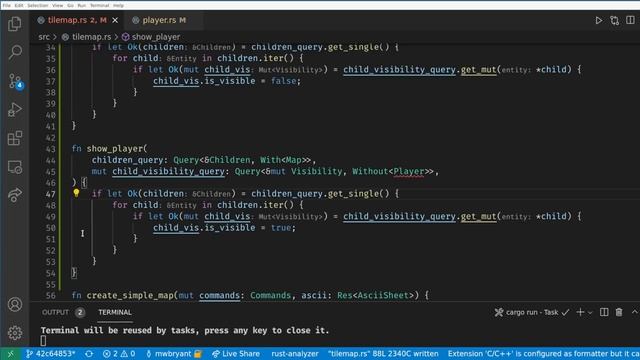Switch to the OUTPUT panel tab
The height and width of the screenshot is (360, 640).
pyautogui.click(x=55, y=312)
